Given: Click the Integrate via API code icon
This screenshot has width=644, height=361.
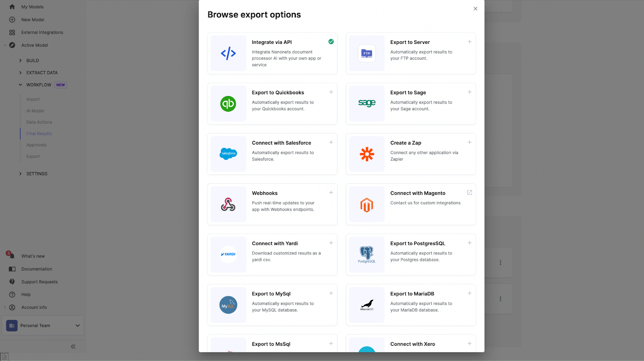Looking at the screenshot, I should pos(228,53).
